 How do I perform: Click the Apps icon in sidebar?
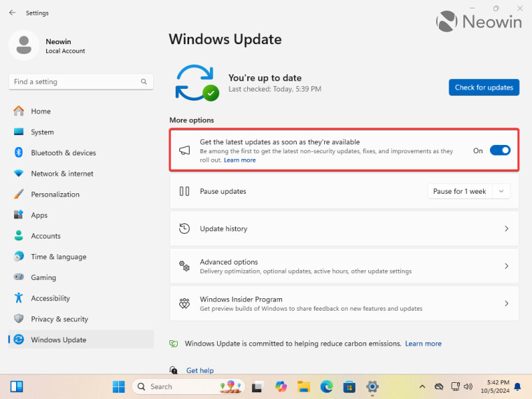click(19, 215)
